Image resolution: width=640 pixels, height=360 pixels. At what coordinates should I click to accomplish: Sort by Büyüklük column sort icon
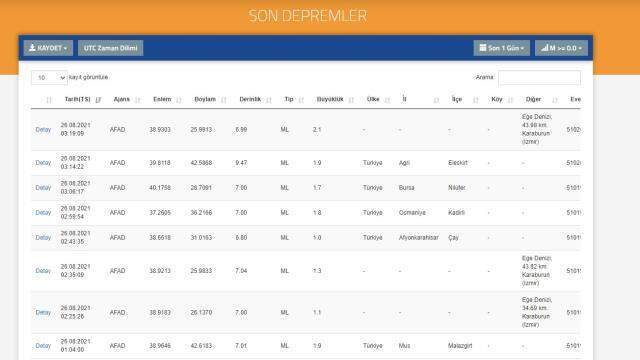[x=351, y=100]
